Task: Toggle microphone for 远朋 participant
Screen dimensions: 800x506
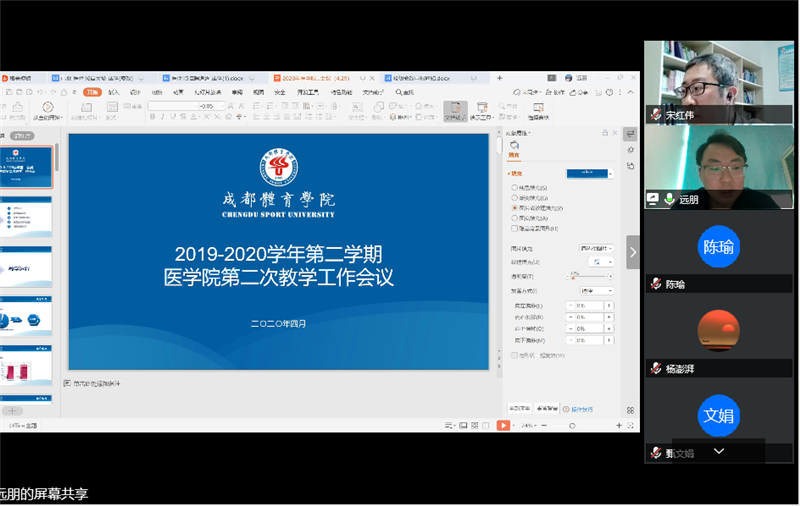Action: click(669, 199)
